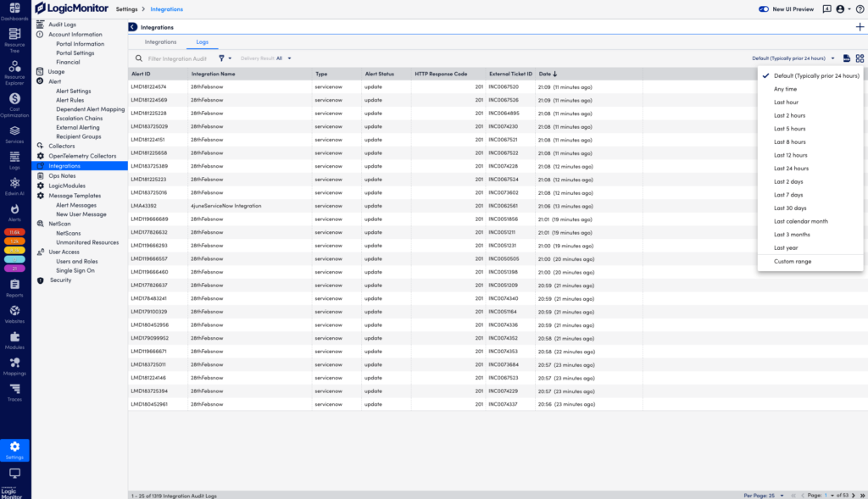The width and height of the screenshot is (868, 499).
Task: Open the Resource Tree icon
Action: [14, 41]
